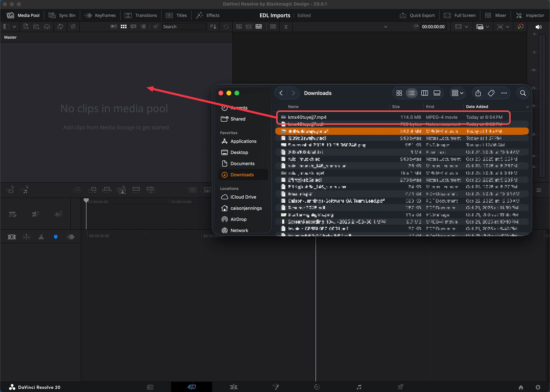
Task: Click the append to end icon
Action: (x=92, y=190)
